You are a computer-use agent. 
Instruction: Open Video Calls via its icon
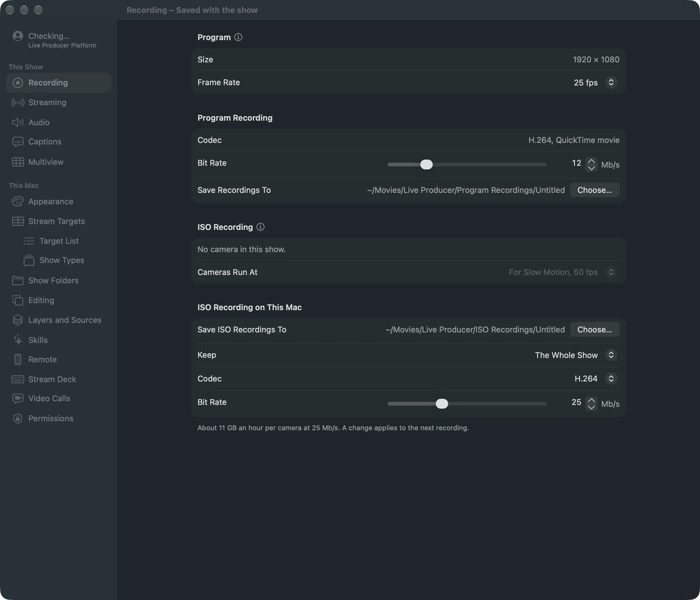click(x=18, y=399)
